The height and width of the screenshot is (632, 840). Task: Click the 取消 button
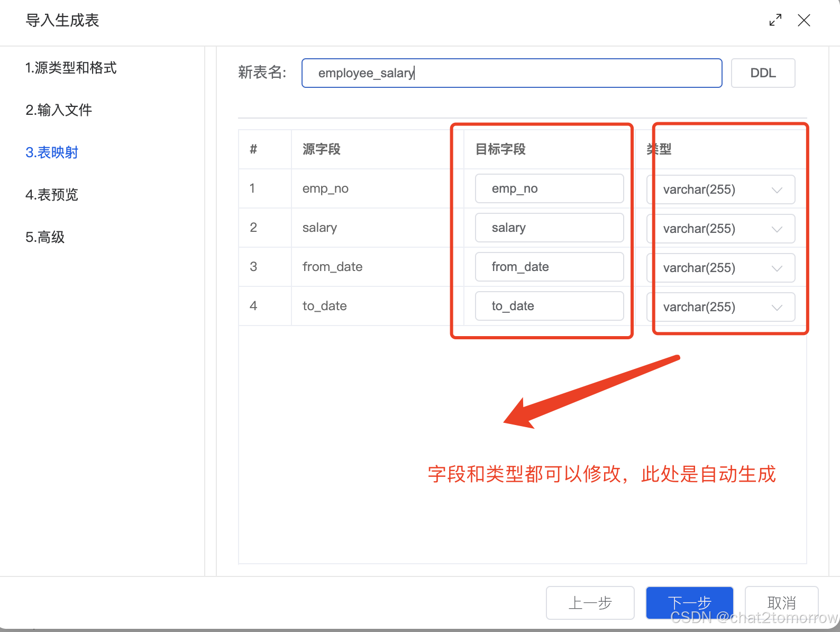tap(781, 603)
